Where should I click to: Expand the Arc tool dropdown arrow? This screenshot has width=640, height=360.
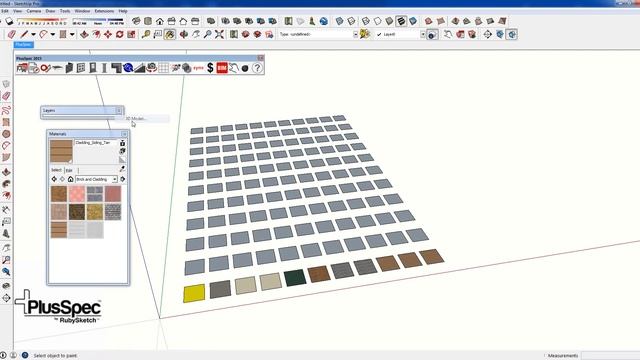(53, 35)
